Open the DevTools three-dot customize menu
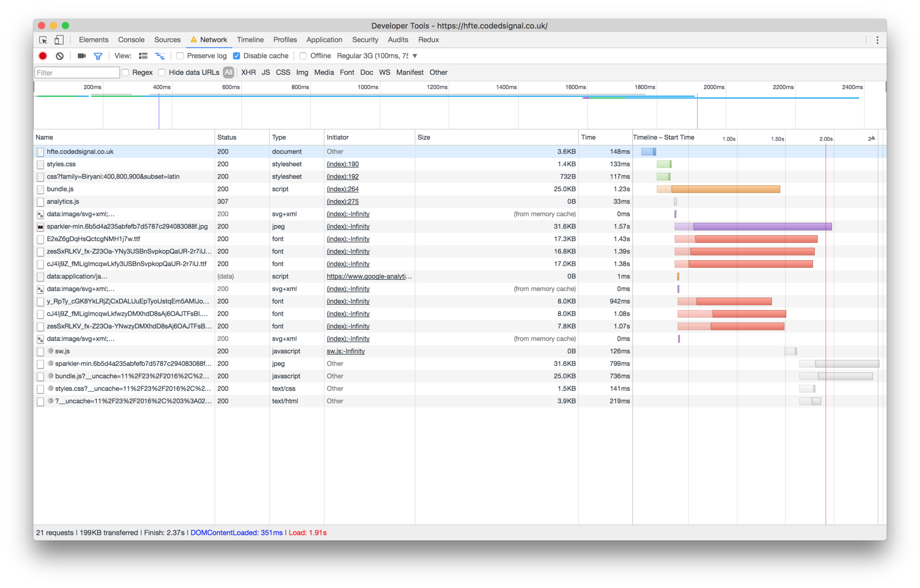This screenshot has height=588, width=920. [x=877, y=40]
